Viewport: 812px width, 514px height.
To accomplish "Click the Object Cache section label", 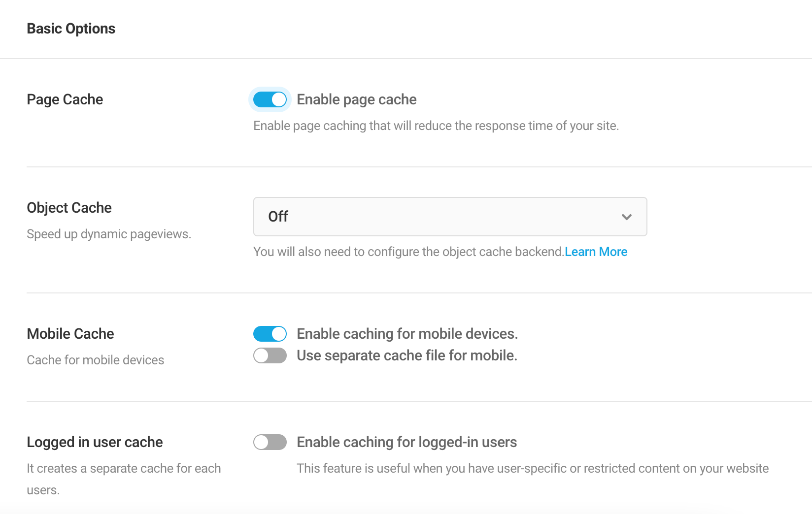I will click(x=69, y=207).
